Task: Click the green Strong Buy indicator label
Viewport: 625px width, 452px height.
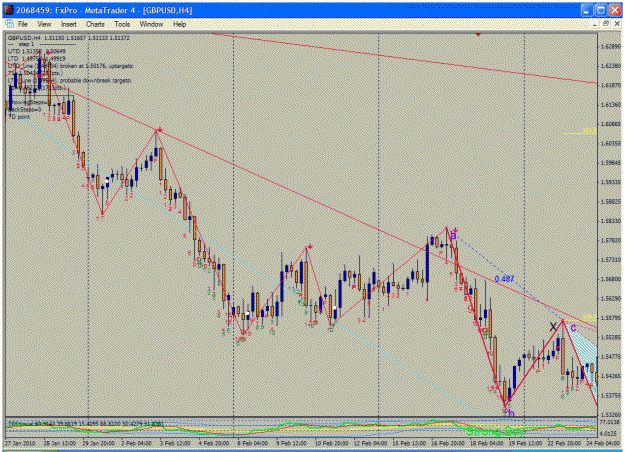Action: (495, 431)
